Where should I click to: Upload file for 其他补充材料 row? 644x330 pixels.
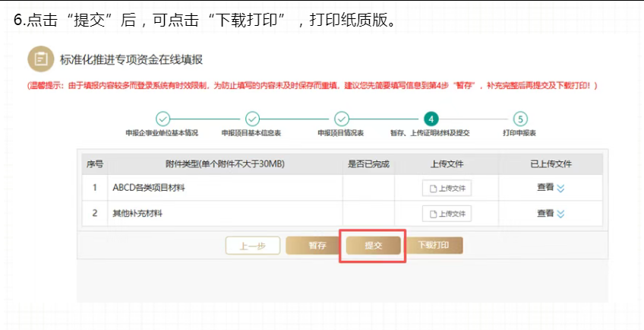pyautogui.click(x=447, y=214)
